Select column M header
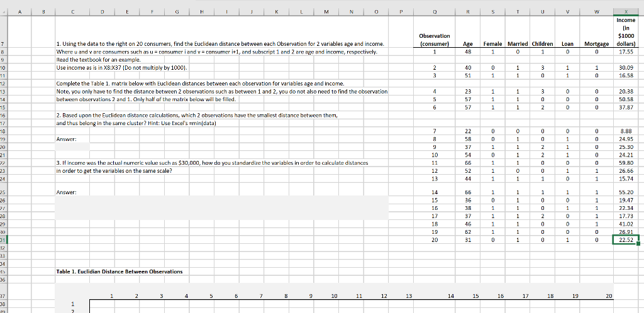This screenshot has height=313, width=644. (326, 13)
